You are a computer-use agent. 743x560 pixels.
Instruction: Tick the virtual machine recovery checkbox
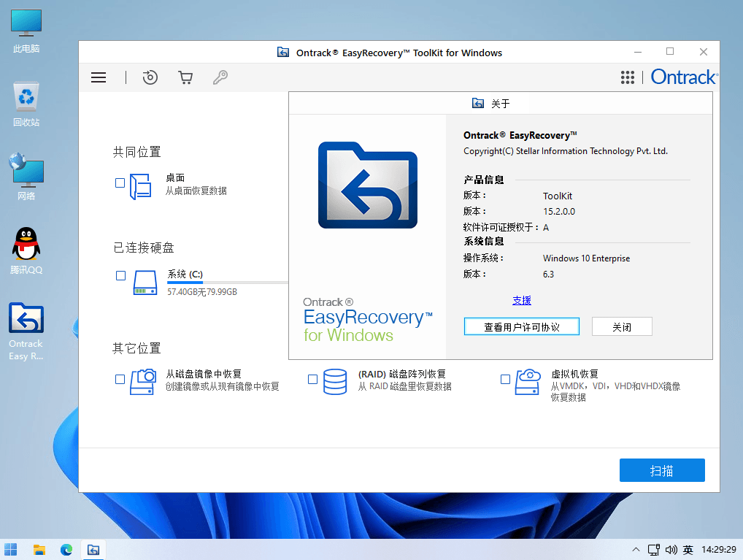(x=505, y=379)
